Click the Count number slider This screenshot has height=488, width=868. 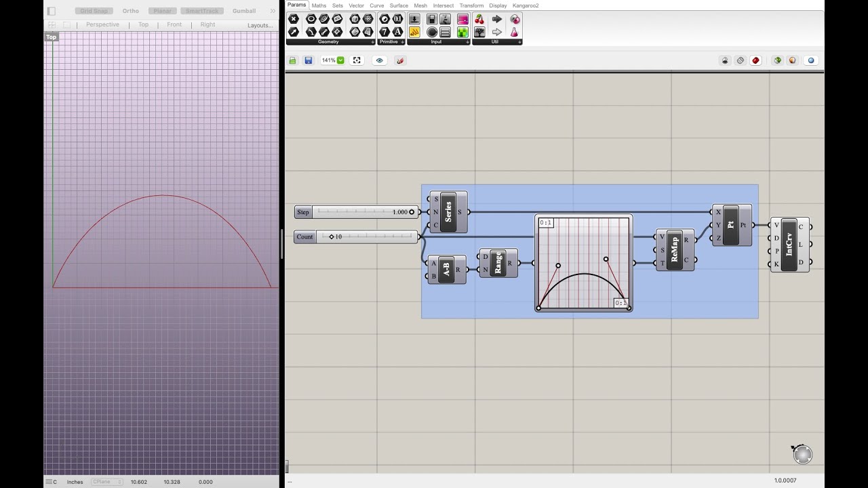(x=357, y=237)
